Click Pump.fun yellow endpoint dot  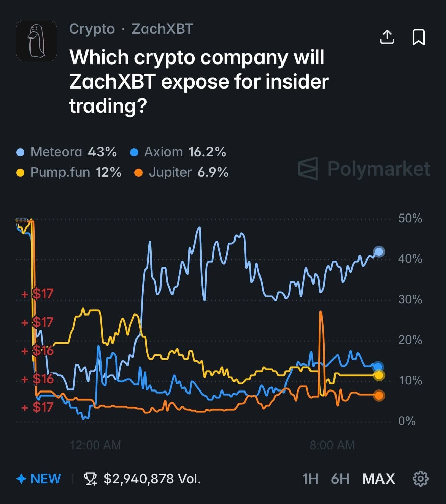pyautogui.click(x=379, y=375)
